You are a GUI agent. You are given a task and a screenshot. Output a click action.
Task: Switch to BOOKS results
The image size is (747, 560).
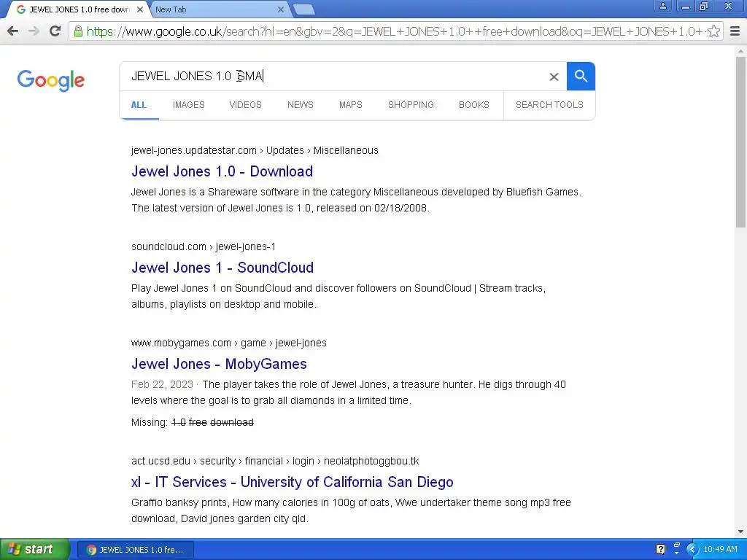coord(474,105)
